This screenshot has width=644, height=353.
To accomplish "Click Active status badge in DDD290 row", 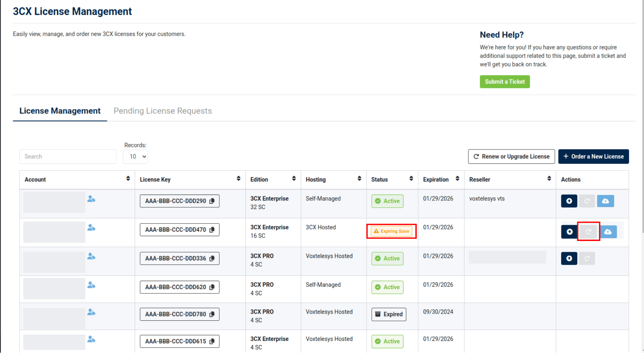I will pyautogui.click(x=387, y=201).
